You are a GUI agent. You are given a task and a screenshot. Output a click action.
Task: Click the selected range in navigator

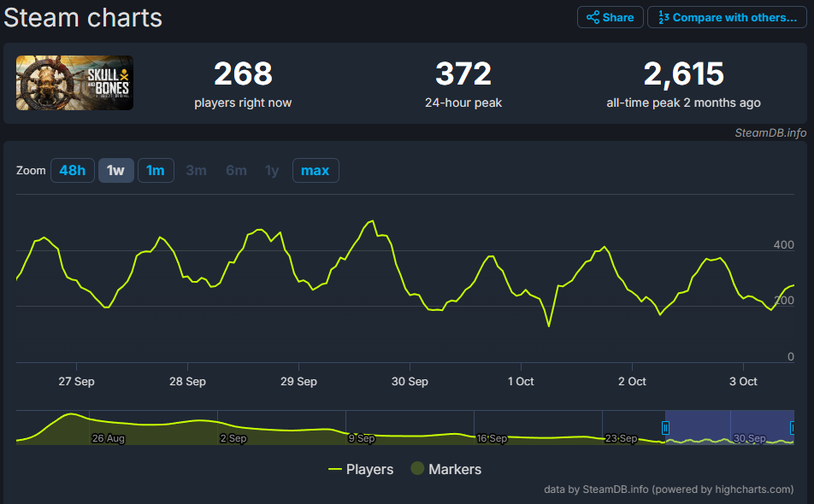(729, 427)
